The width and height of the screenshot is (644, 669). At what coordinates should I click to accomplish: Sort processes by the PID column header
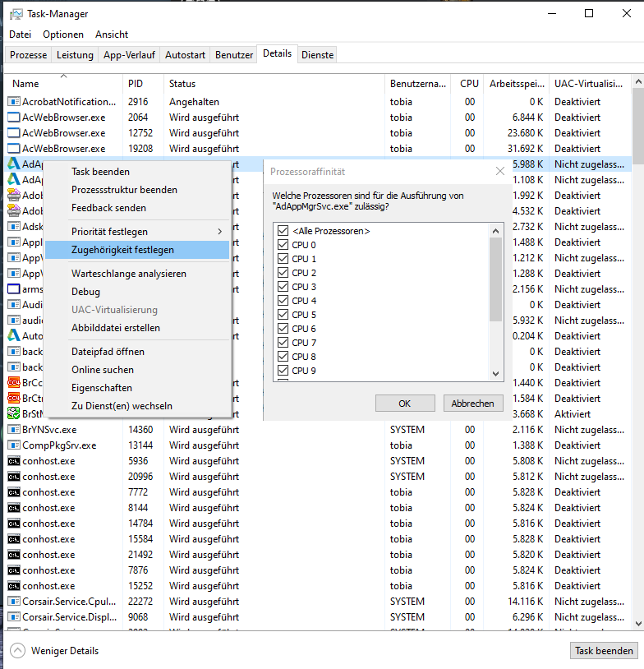pyautogui.click(x=136, y=84)
